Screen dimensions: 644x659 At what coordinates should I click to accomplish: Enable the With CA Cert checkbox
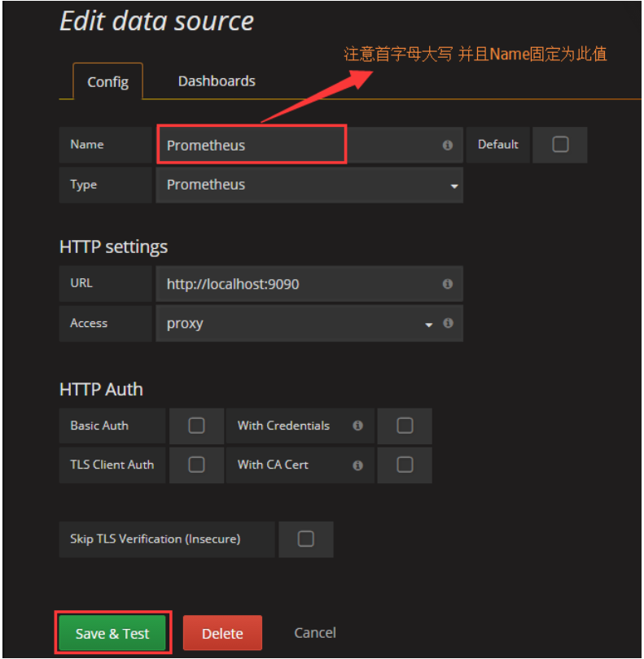coord(405,465)
